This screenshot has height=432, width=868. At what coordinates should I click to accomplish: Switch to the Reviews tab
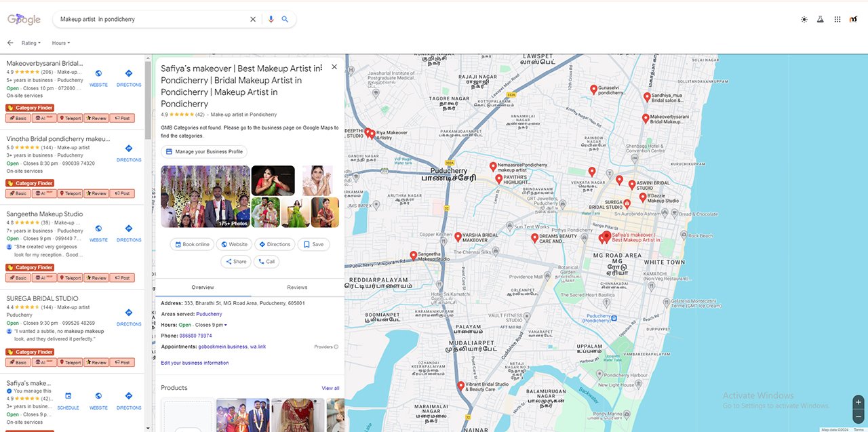click(297, 288)
